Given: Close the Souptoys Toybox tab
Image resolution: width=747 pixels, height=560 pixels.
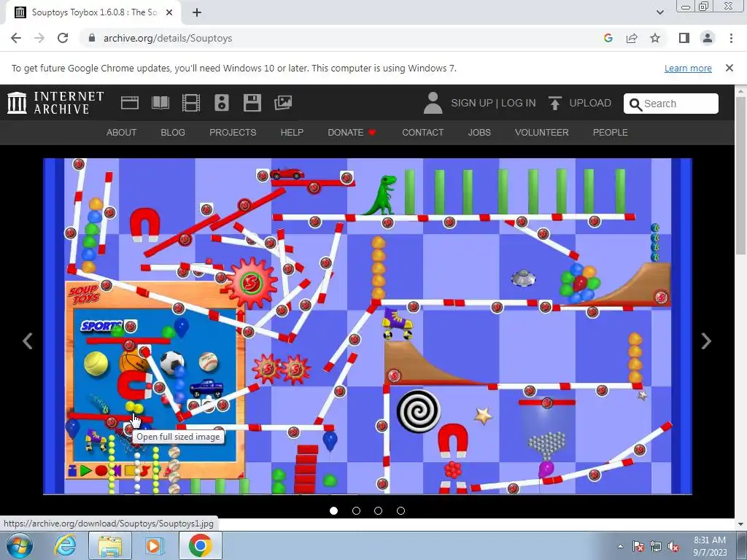Looking at the screenshot, I should [169, 13].
